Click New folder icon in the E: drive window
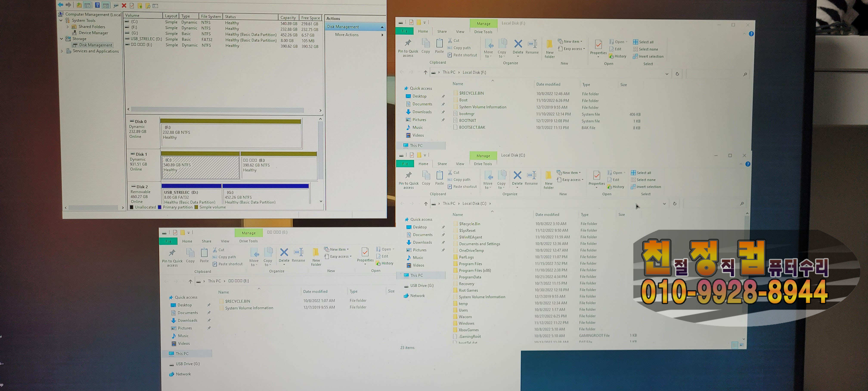 (x=316, y=253)
